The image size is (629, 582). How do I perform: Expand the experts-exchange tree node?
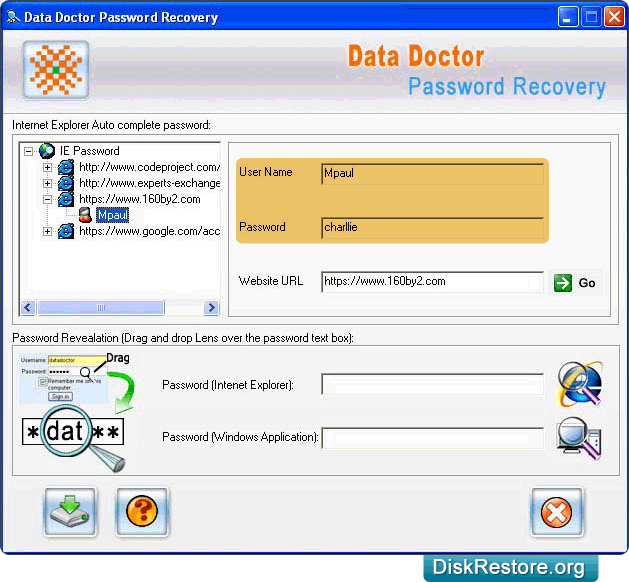tap(47, 183)
